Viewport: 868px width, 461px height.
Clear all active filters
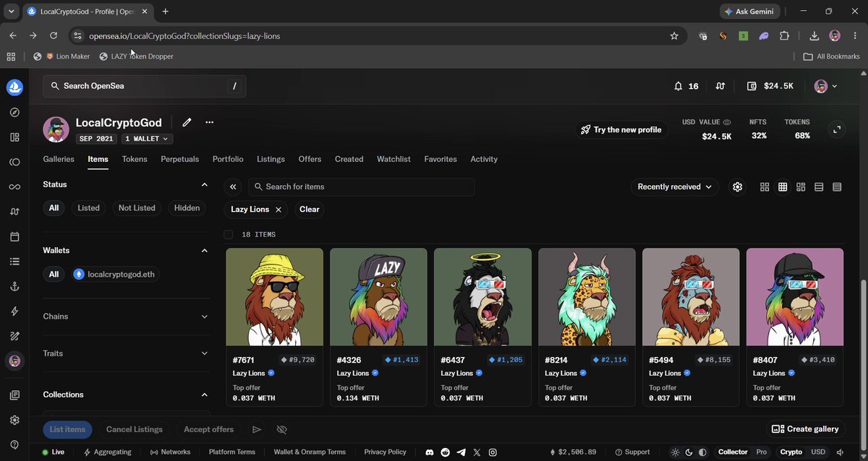pos(309,209)
